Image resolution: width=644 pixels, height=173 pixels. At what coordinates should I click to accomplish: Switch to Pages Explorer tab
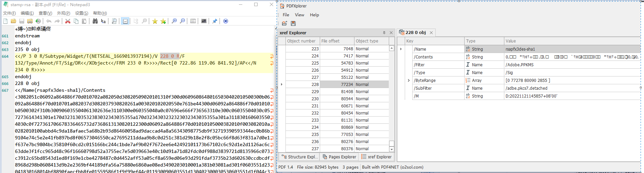pyautogui.click(x=340, y=157)
